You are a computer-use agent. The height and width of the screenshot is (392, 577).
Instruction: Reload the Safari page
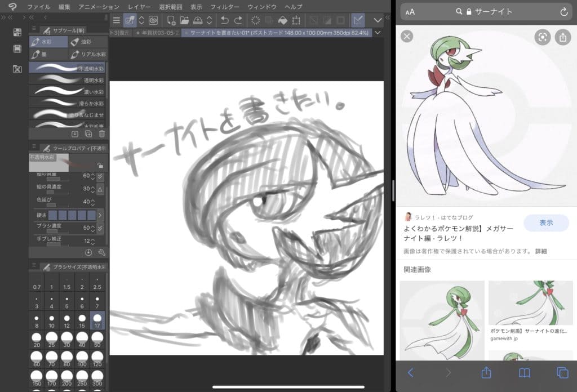click(x=563, y=12)
